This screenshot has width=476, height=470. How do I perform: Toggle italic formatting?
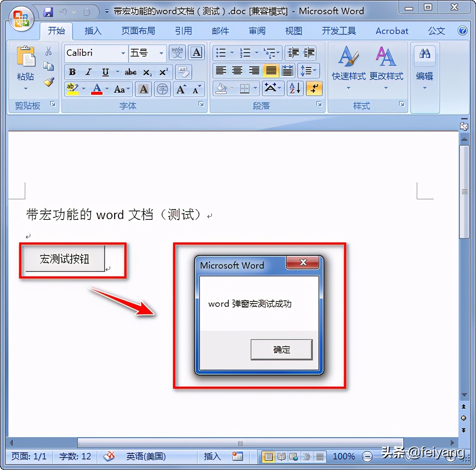[88, 72]
